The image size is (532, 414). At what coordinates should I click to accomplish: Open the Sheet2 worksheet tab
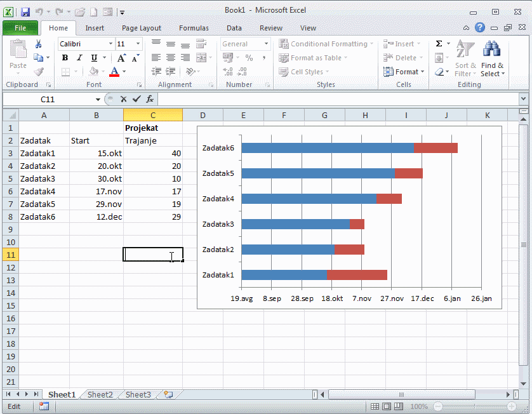pos(100,394)
